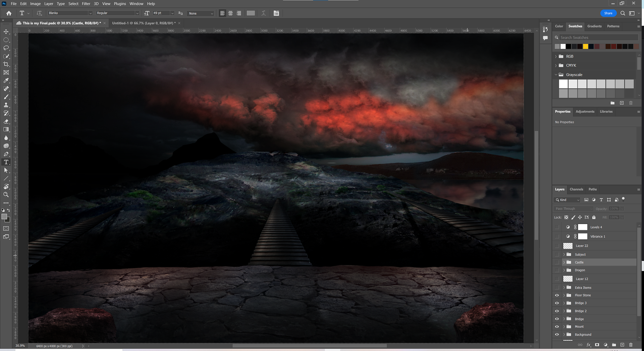644x351 pixels.
Task: Select the Lasso tool
Action: pyautogui.click(x=6, y=48)
